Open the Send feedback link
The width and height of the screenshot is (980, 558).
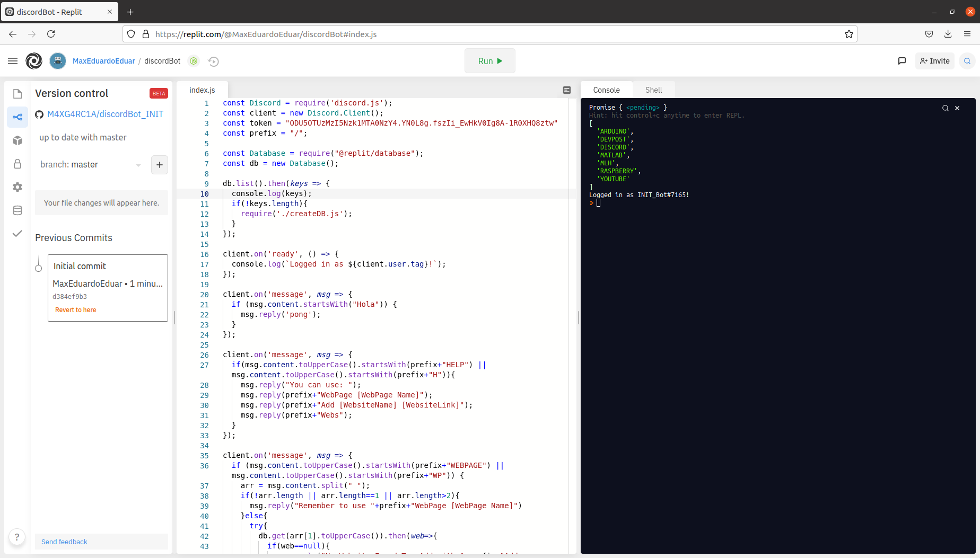64,542
